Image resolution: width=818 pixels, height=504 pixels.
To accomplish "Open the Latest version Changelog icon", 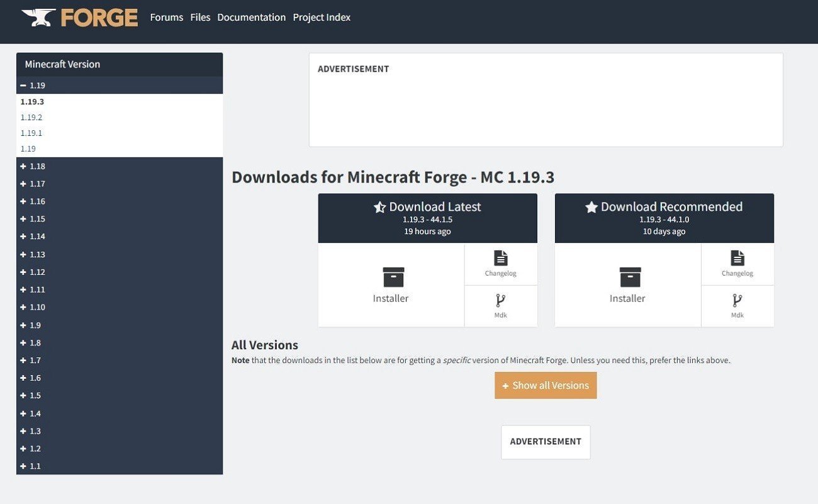I will (501, 264).
